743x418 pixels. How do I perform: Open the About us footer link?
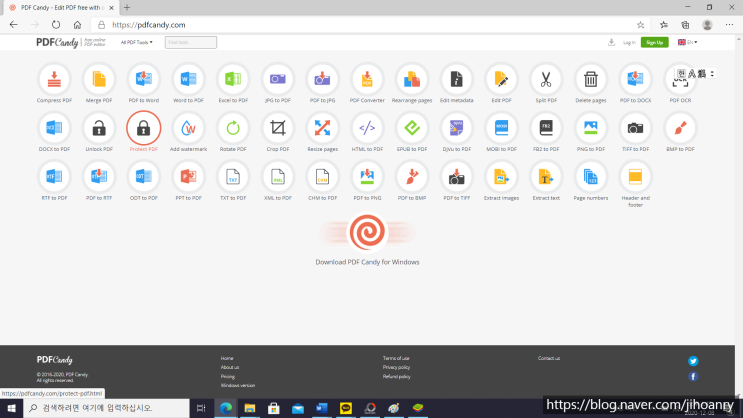point(230,367)
